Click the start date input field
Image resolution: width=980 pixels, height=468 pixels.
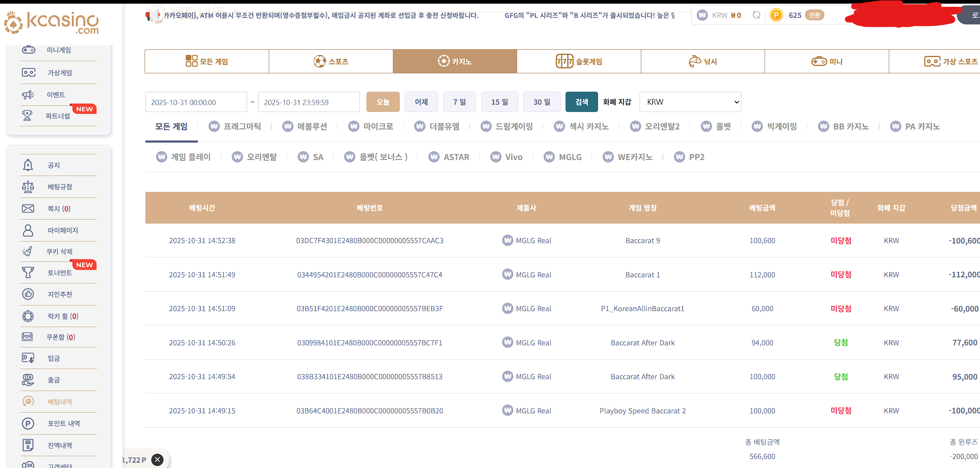click(196, 102)
